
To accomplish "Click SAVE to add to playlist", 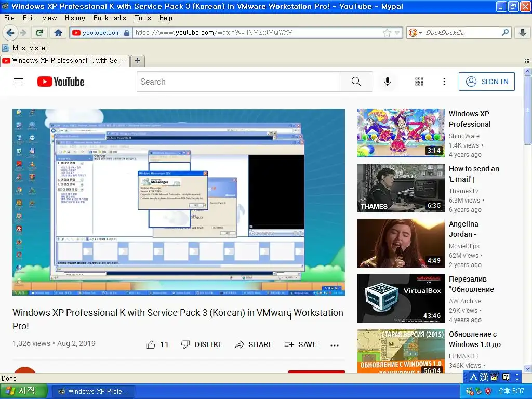I will pyautogui.click(x=301, y=345).
